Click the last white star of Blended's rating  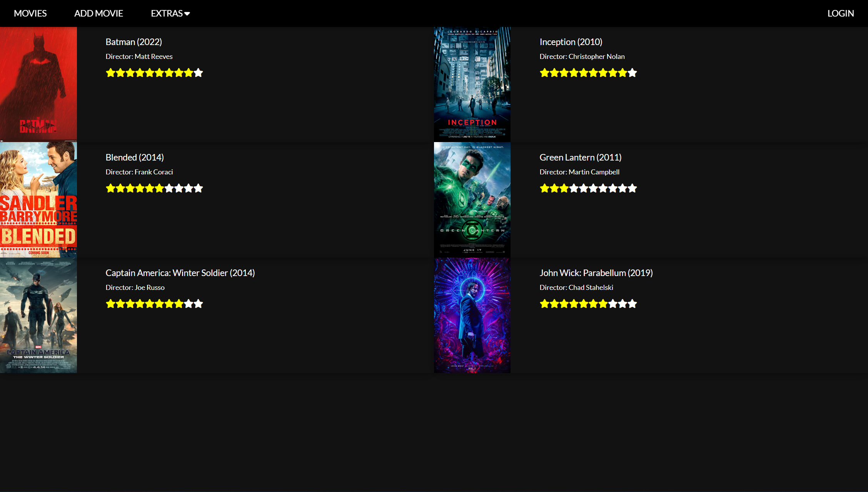(199, 188)
